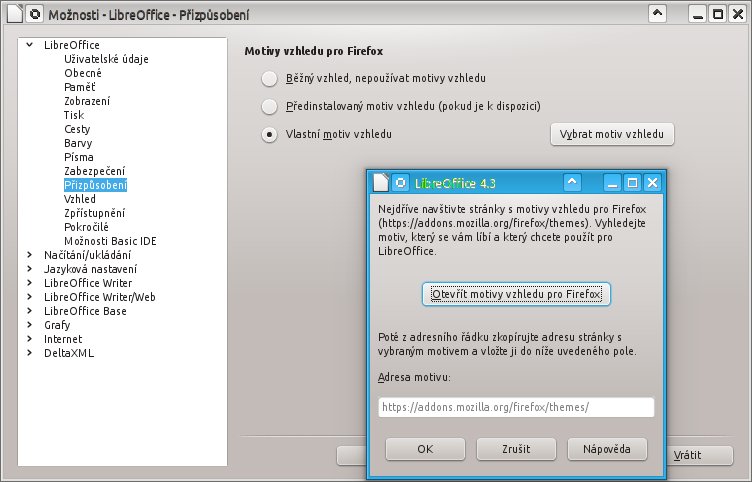Viewport: 752px width, 482px height.
Task: Expand the Načítání/ukládání tree node
Action: point(30,255)
